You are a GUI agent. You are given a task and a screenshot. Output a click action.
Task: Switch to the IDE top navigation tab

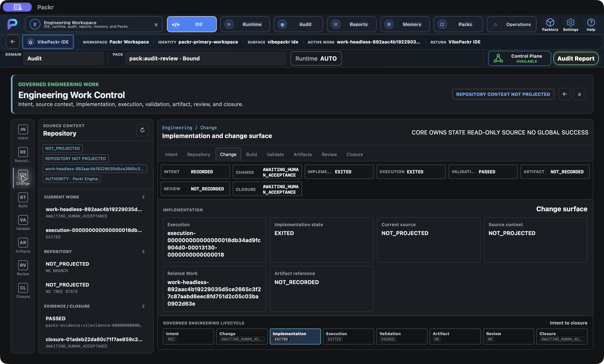coord(192,24)
